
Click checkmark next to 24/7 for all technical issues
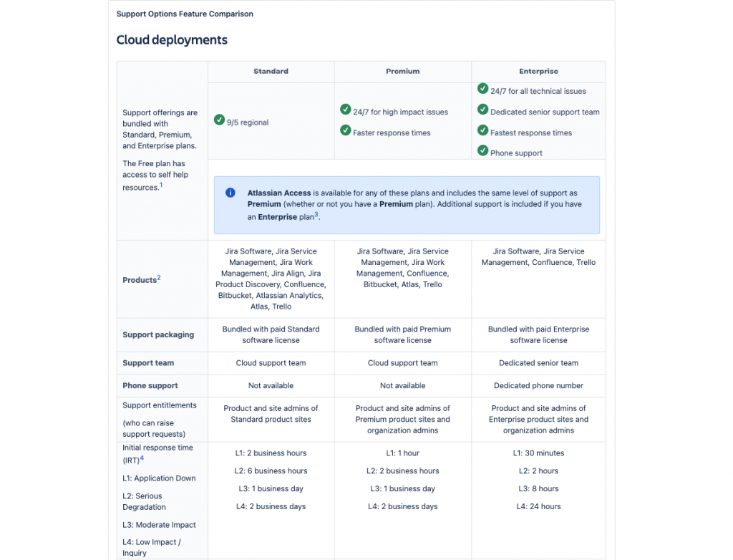[482, 89]
